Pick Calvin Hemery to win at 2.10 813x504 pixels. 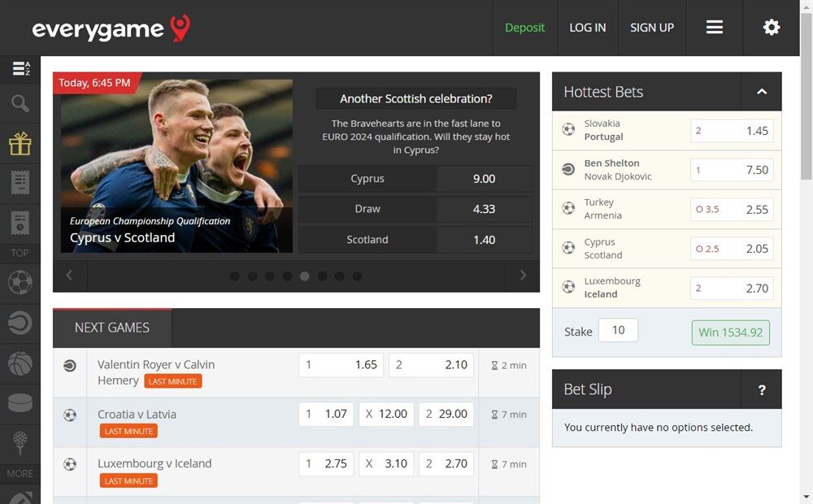(432, 365)
